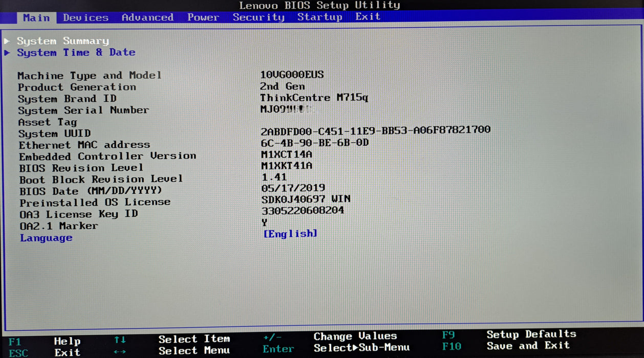Open the Main tab
Image resolution: width=644 pixels, height=358 pixels.
tap(36, 17)
